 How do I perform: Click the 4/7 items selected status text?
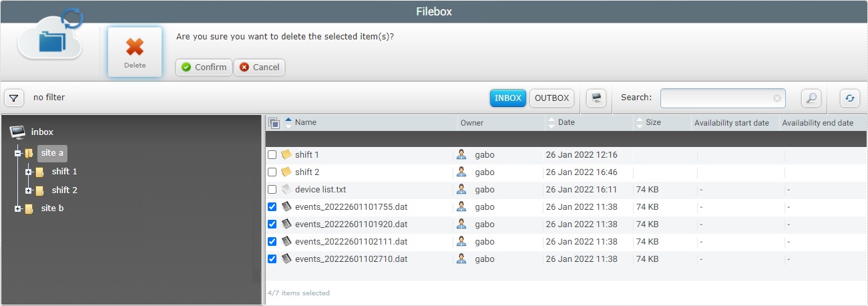click(x=298, y=293)
